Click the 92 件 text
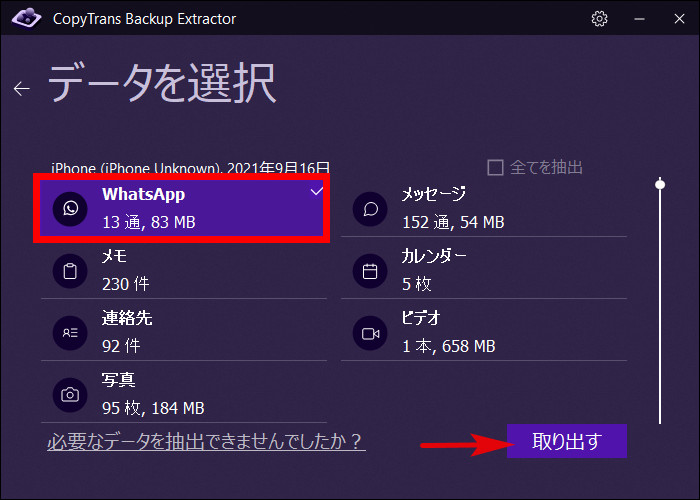 coord(121,346)
